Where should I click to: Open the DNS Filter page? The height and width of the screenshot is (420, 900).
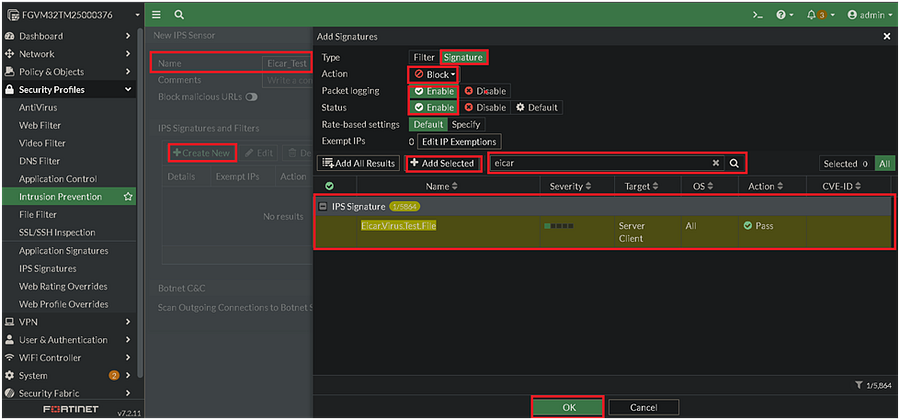point(39,161)
